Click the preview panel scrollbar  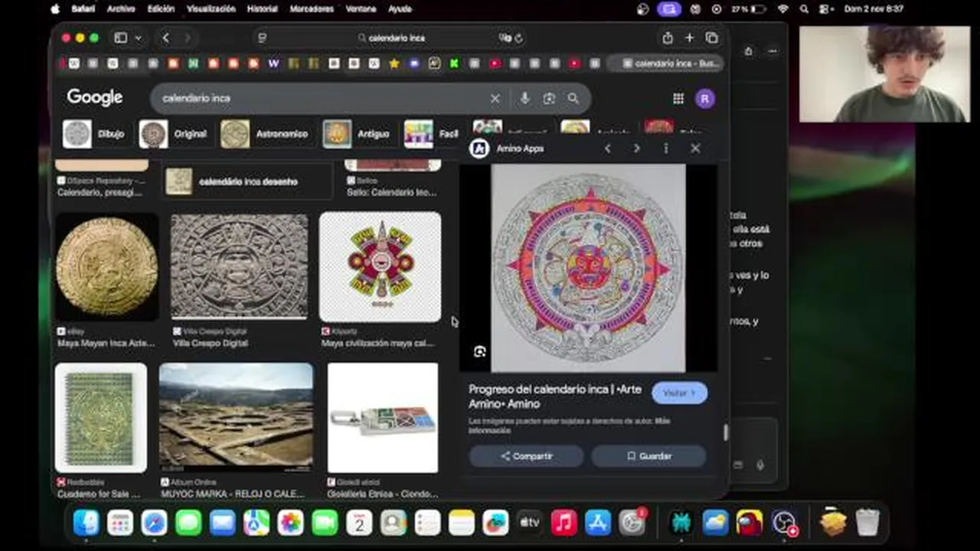725,432
